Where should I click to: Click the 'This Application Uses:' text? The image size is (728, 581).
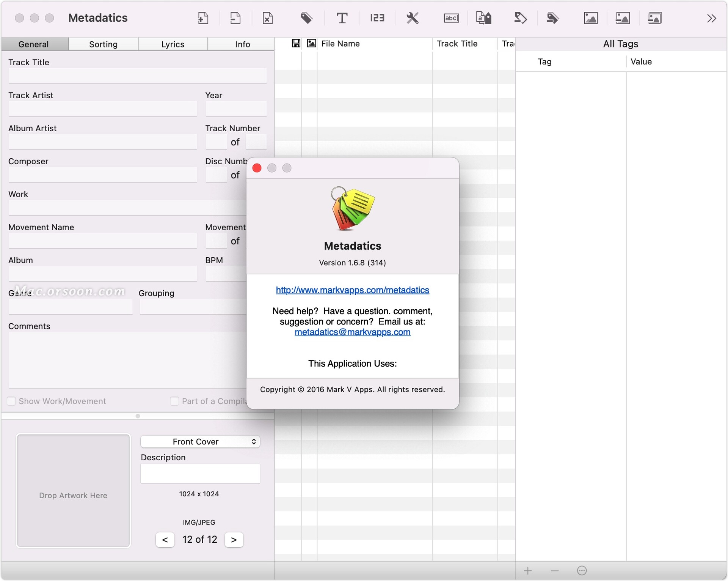point(352,364)
